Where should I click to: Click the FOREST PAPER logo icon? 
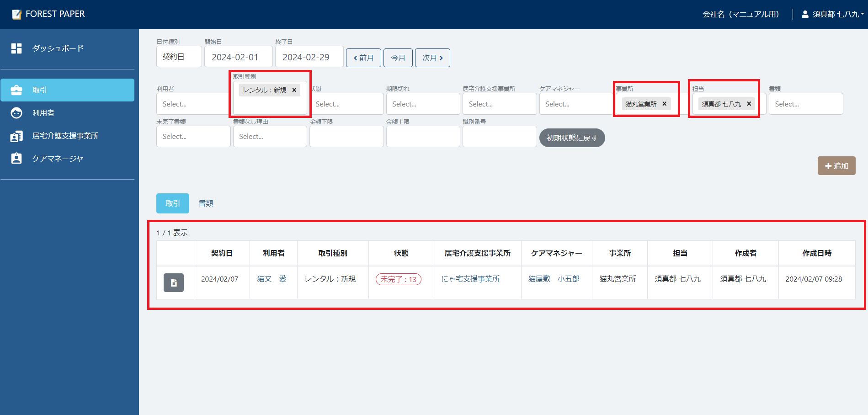[x=16, y=14]
